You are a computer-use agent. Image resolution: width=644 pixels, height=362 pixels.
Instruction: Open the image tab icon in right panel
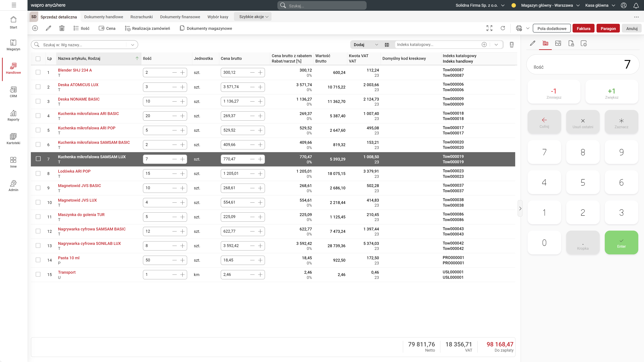tap(558, 43)
